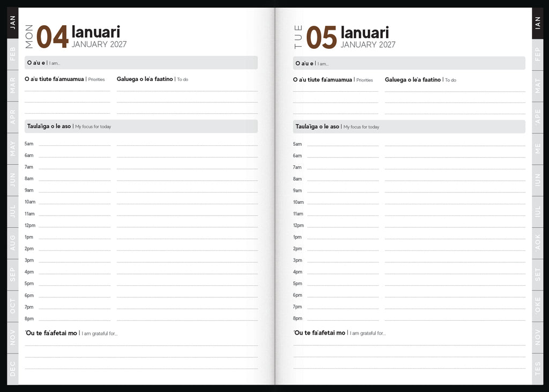Click the 8pm row on Tuesday page
This screenshot has height=392, width=549.
409,318
